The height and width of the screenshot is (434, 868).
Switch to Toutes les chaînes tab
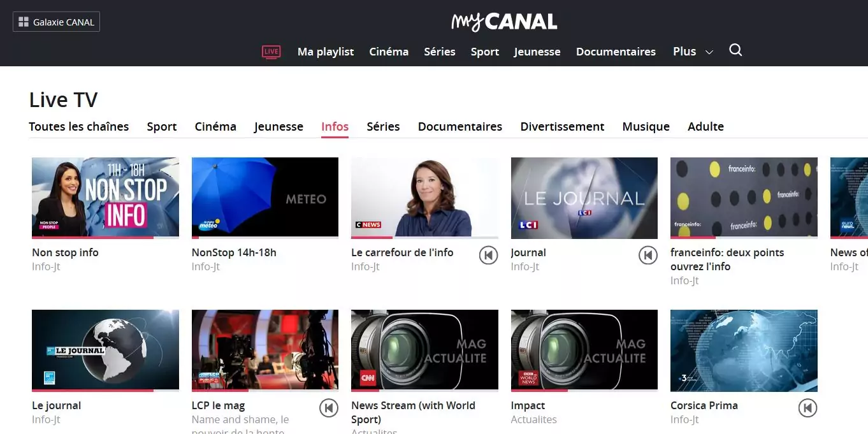pyautogui.click(x=79, y=127)
